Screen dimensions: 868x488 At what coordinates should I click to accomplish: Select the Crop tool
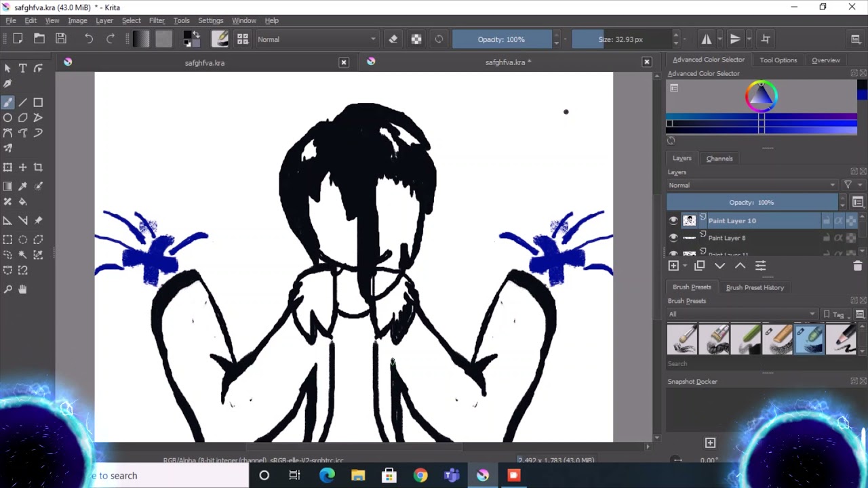(38, 167)
